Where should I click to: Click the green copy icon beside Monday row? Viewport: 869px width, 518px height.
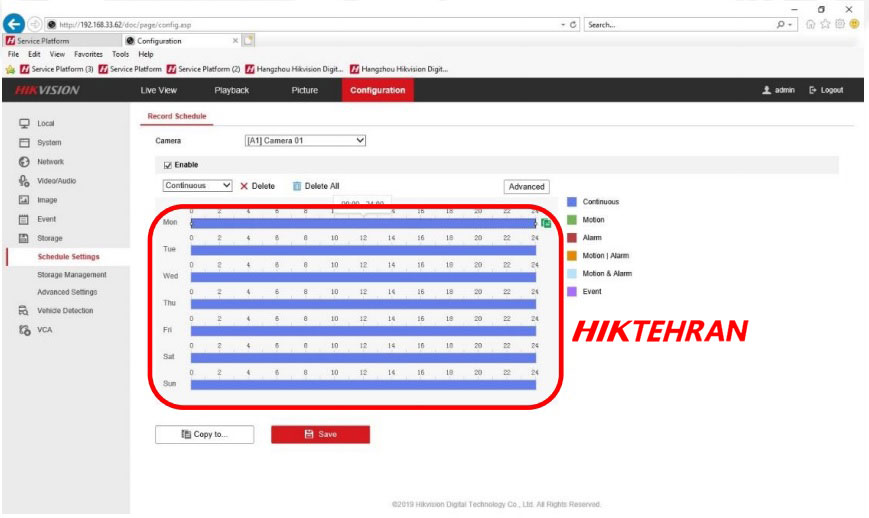tap(546, 223)
